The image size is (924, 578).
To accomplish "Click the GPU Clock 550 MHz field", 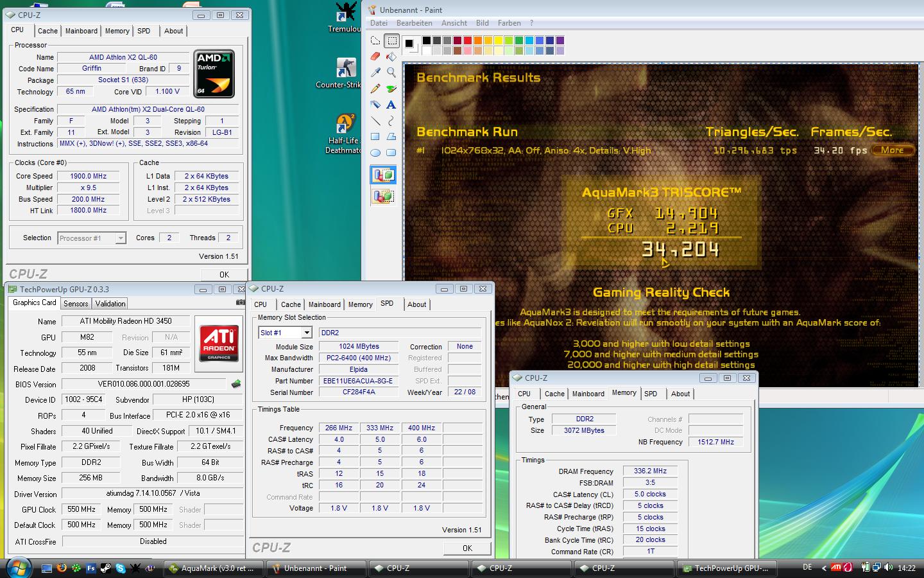I will (81, 509).
